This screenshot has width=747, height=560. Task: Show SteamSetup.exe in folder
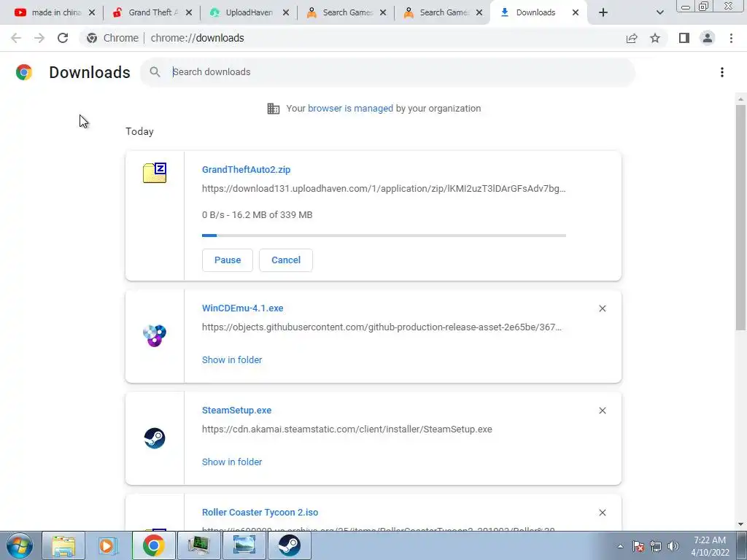232,462
